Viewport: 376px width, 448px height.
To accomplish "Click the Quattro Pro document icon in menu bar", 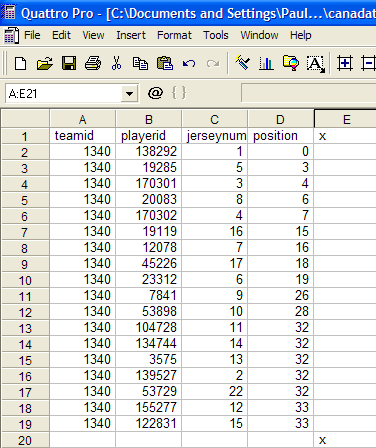I will coord(11,35).
